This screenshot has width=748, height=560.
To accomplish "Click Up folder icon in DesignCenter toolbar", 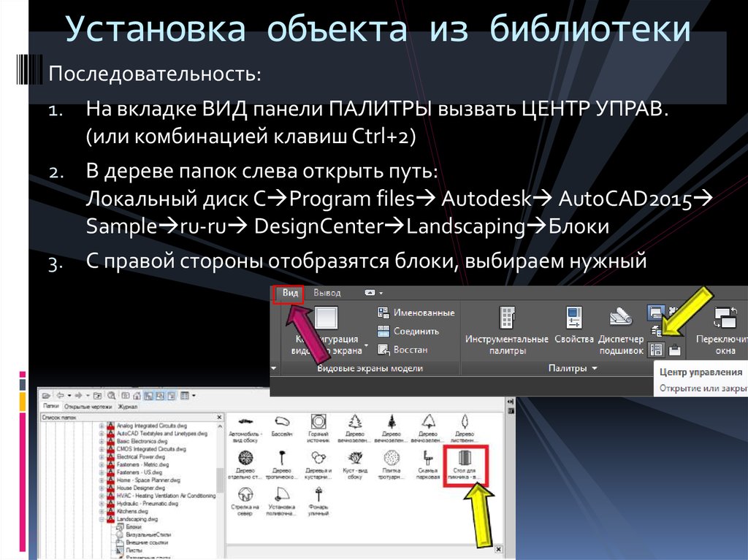I will point(97,396).
